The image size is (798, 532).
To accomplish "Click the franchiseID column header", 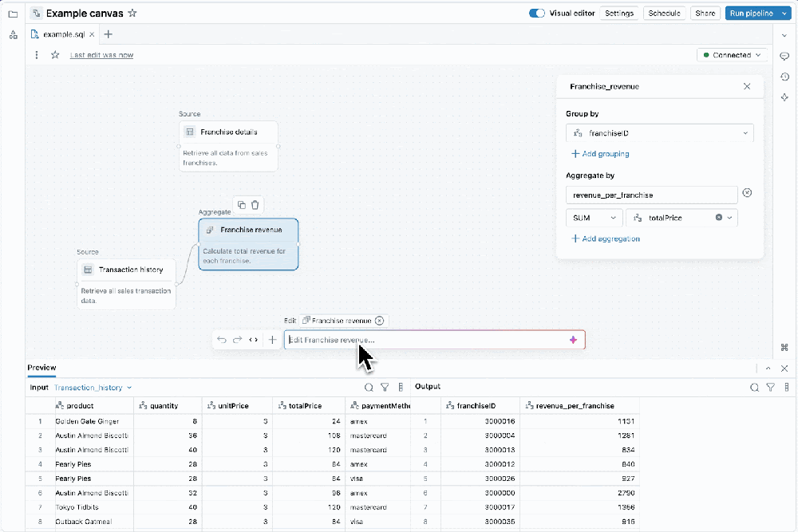I will pos(480,405).
